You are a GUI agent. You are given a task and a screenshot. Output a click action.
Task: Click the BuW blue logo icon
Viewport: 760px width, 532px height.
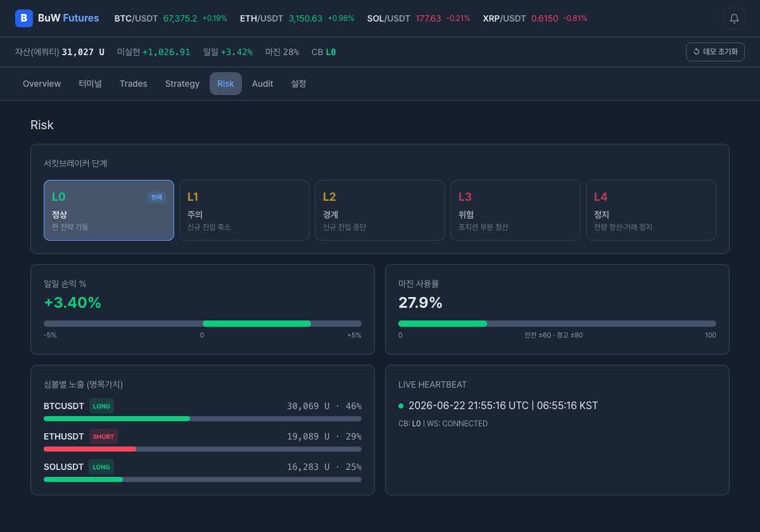click(x=24, y=18)
